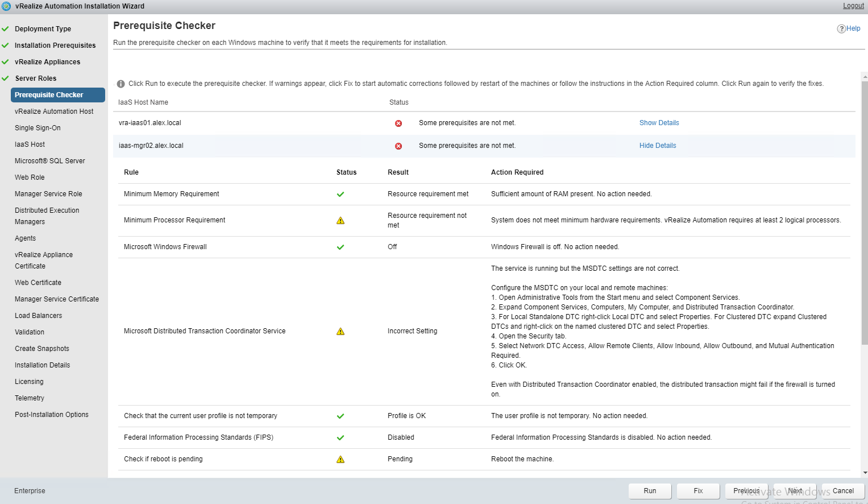
Task: Select vRealize Appliances in the sidebar
Action: (47, 62)
